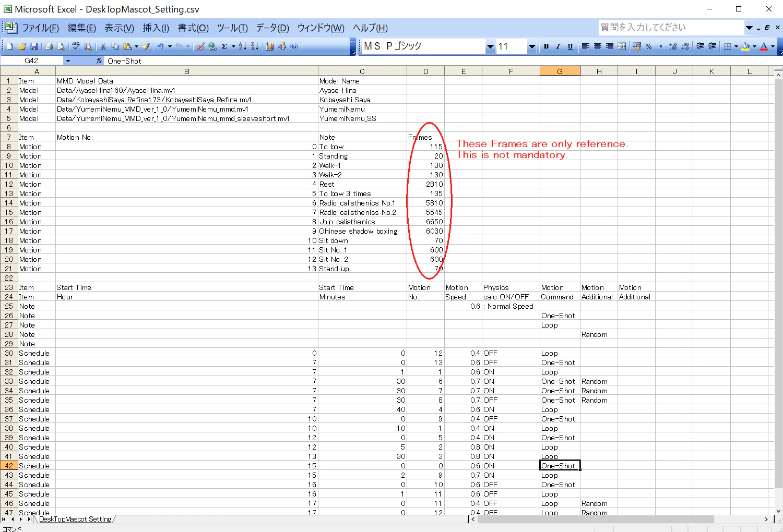Open the font size dropdown
This screenshot has height=532, width=783.
[x=531, y=47]
